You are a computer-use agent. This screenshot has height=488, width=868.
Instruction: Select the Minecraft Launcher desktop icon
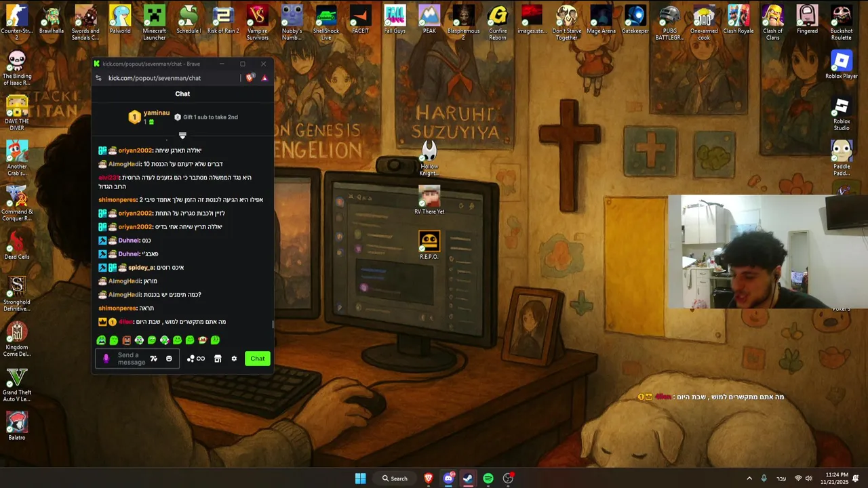154,22
